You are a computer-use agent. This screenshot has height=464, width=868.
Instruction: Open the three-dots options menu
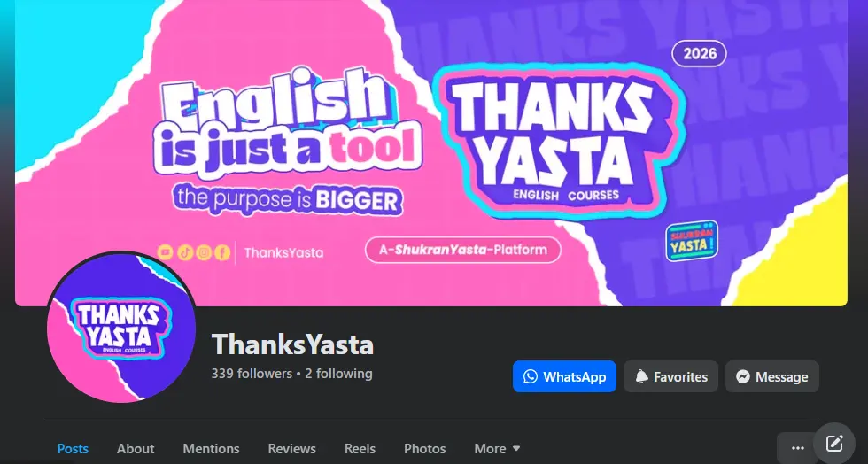(798, 448)
